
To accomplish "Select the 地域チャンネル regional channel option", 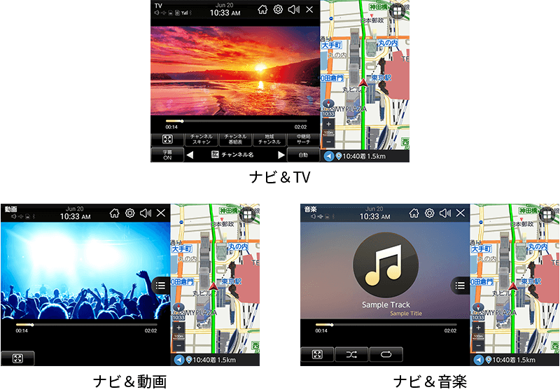I will click(x=269, y=139).
